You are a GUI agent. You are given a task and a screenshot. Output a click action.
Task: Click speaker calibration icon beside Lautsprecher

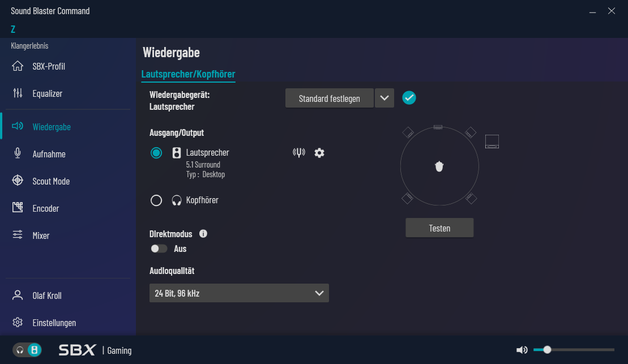[299, 152]
